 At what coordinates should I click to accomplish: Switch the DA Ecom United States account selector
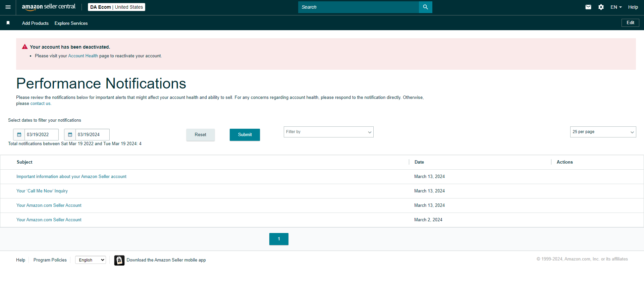click(x=116, y=7)
